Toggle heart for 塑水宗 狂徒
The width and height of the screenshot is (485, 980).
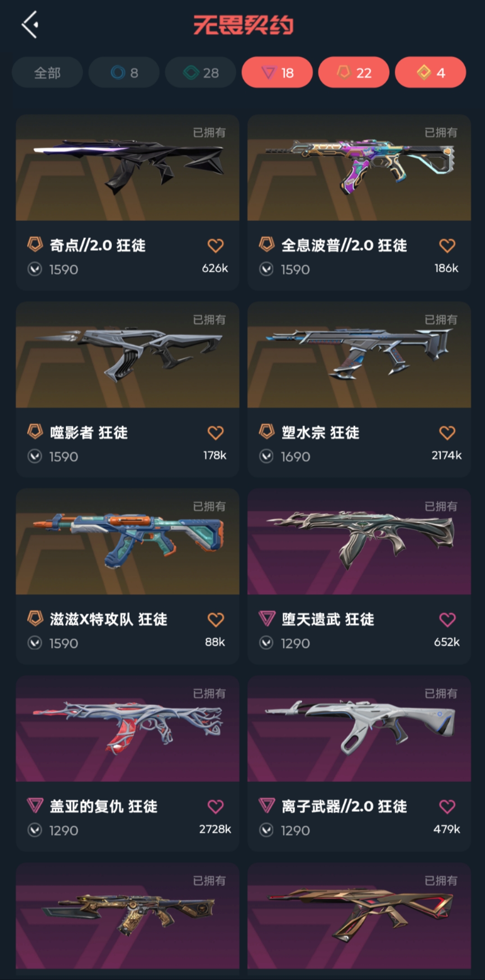point(447,433)
